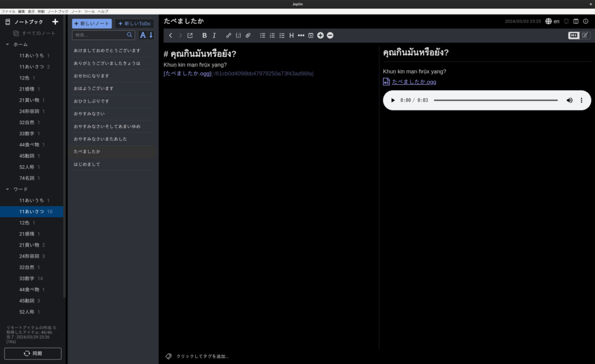Collapse the ホーム notebook tree
595x364 pixels.
(x=7, y=44)
